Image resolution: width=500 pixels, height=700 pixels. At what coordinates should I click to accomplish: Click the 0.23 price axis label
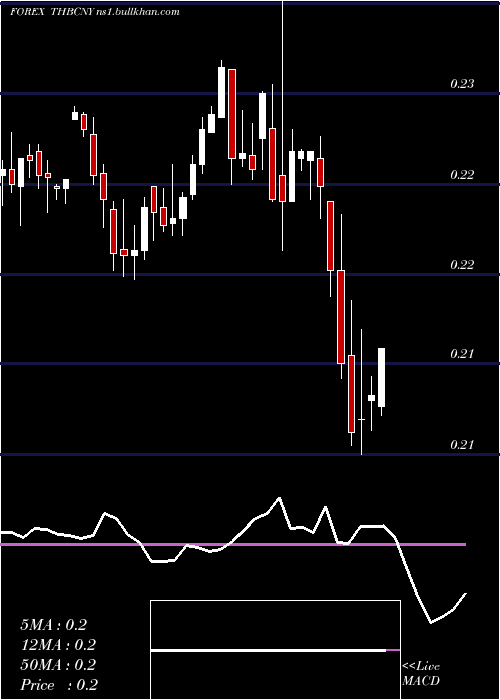click(x=462, y=84)
